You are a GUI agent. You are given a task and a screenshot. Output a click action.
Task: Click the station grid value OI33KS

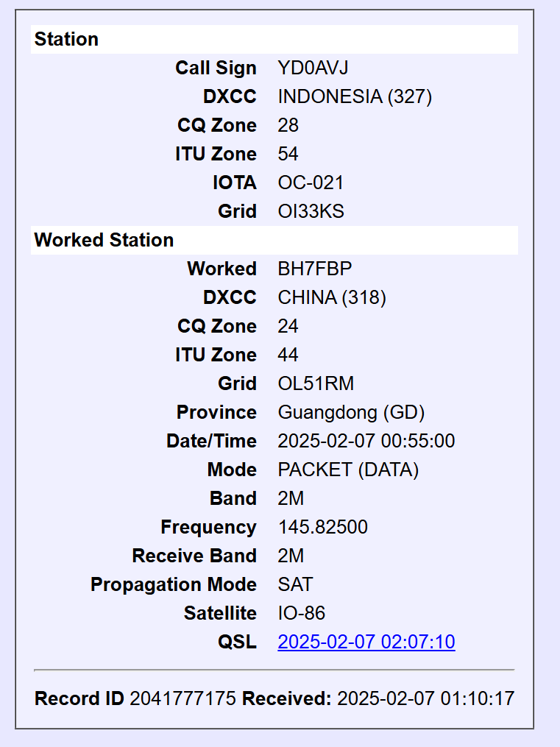click(x=311, y=211)
